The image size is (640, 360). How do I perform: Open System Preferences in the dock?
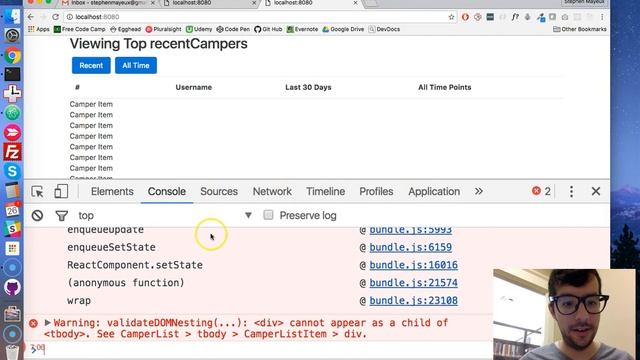coord(12,36)
